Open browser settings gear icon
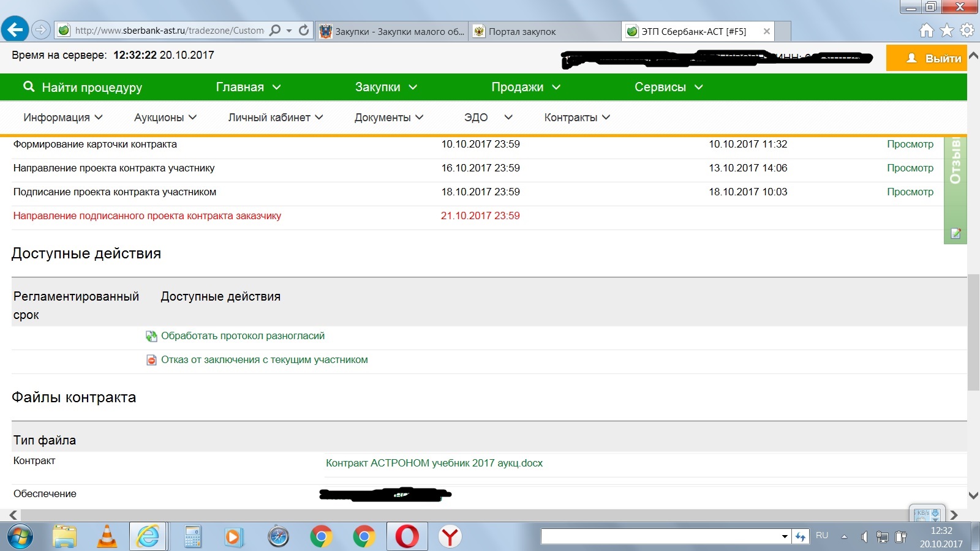The width and height of the screenshot is (980, 551). [x=967, y=30]
